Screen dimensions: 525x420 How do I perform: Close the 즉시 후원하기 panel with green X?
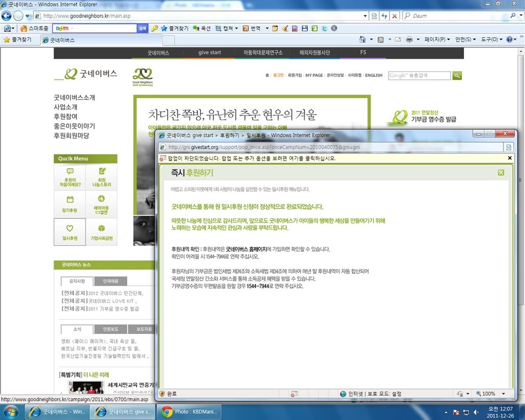coord(501,172)
